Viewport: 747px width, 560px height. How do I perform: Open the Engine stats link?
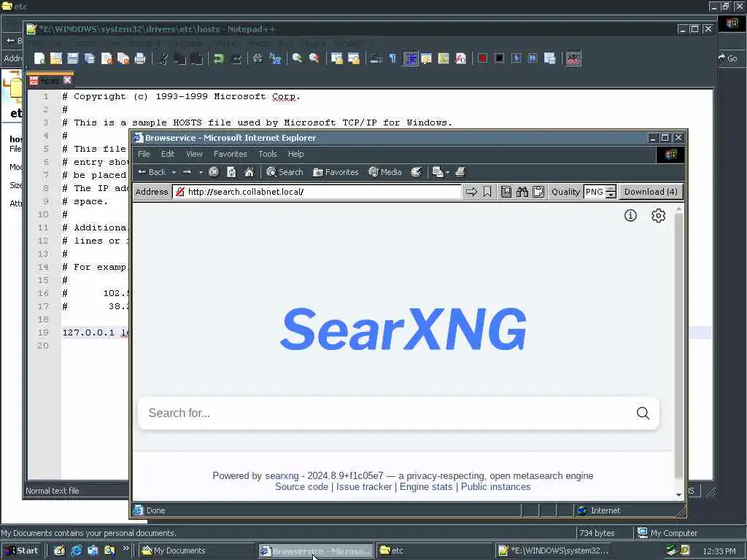[x=426, y=486]
